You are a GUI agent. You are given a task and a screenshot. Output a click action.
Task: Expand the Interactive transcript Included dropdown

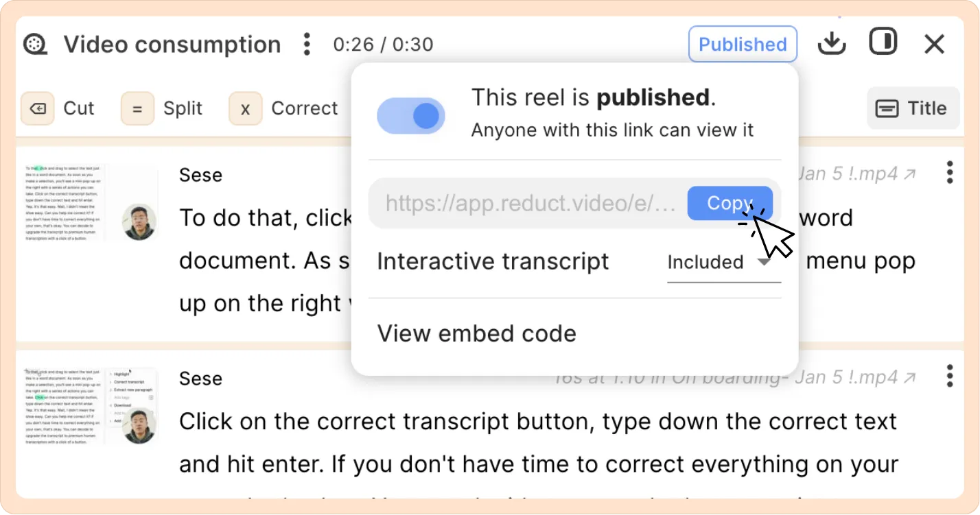coord(724,263)
